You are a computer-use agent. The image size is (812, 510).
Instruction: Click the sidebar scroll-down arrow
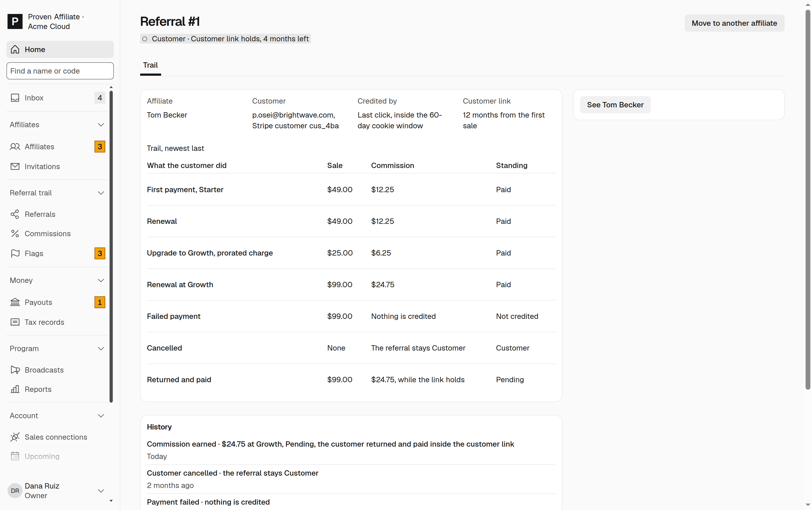click(x=111, y=501)
